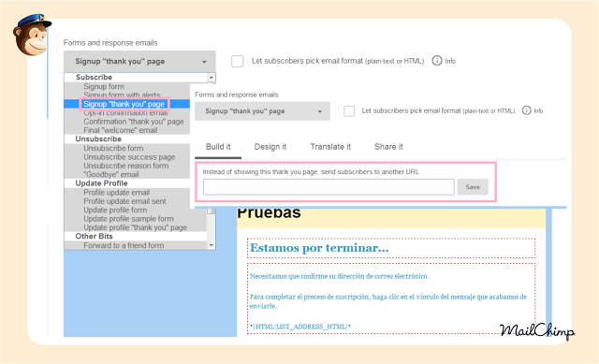The height and width of the screenshot is (364, 599).
Task: Select Forward to a friend form option
Action: 124,245
